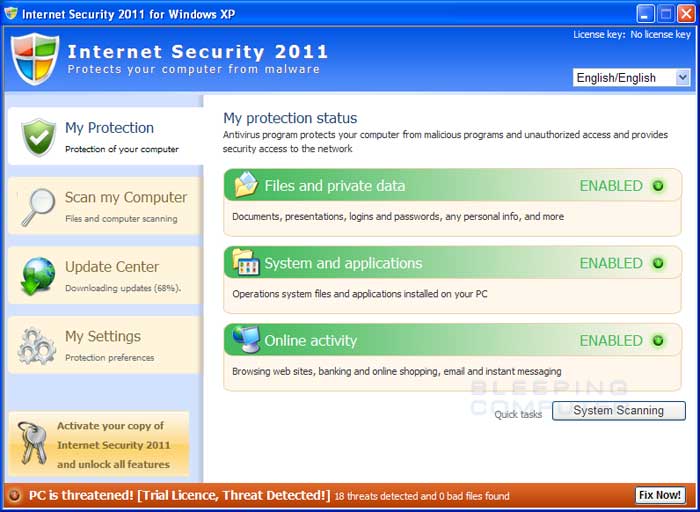Click the gears My Settings icon

(37, 346)
